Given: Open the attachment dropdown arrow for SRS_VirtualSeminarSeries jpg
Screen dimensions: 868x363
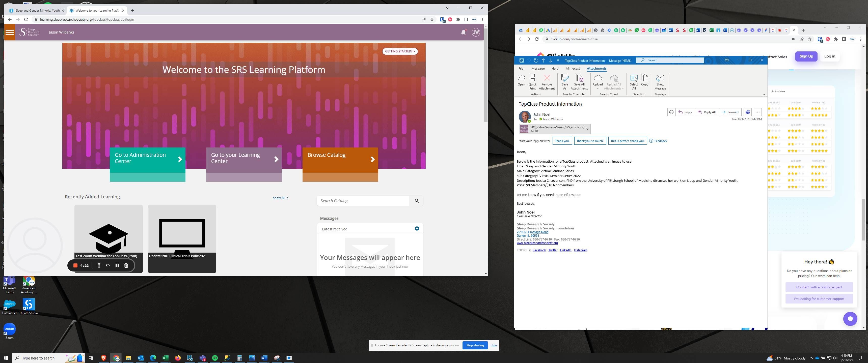Looking at the screenshot, I should tap(587, 129).
